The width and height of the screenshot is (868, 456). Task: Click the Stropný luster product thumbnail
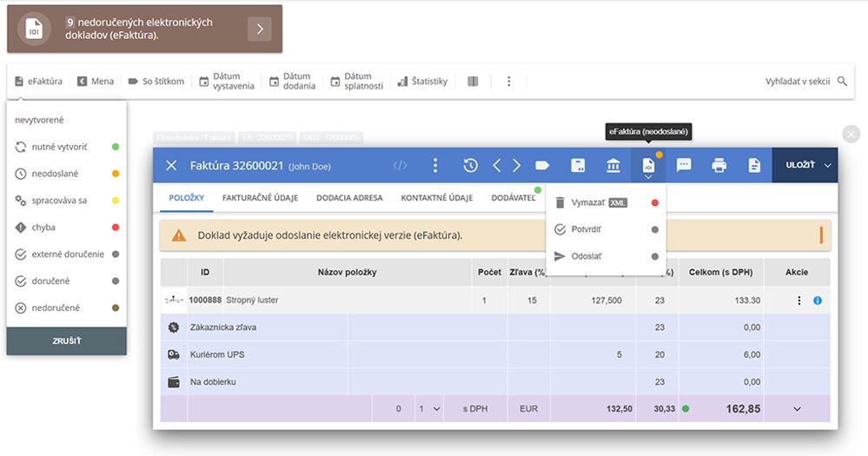174,300
